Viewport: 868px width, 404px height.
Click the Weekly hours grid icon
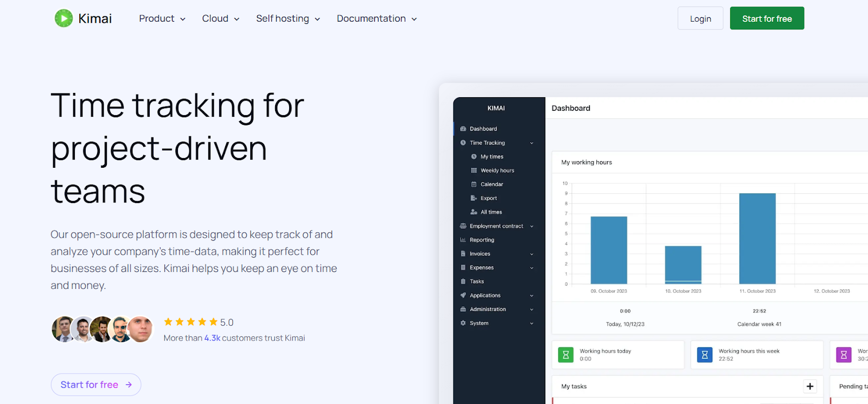pyautogui.click(x=474, y=171)
